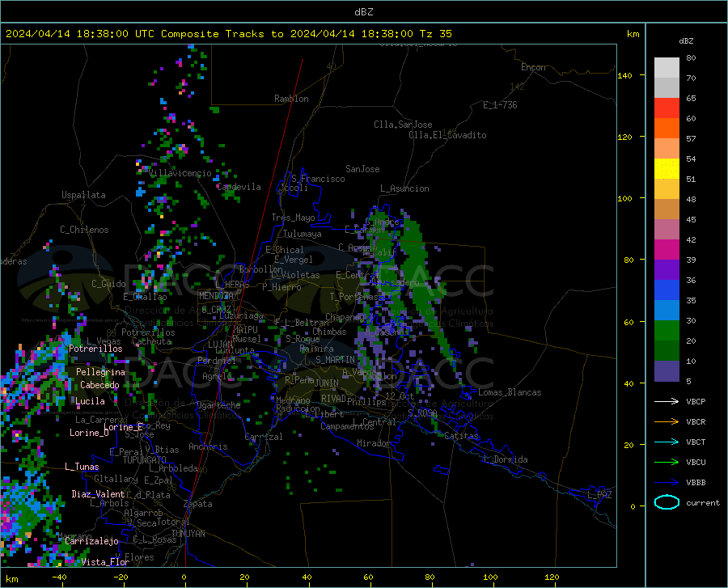Viewport: 728px width, 588px height.
Task: Click the JUNIN place label
Action: tap(327, 383)
